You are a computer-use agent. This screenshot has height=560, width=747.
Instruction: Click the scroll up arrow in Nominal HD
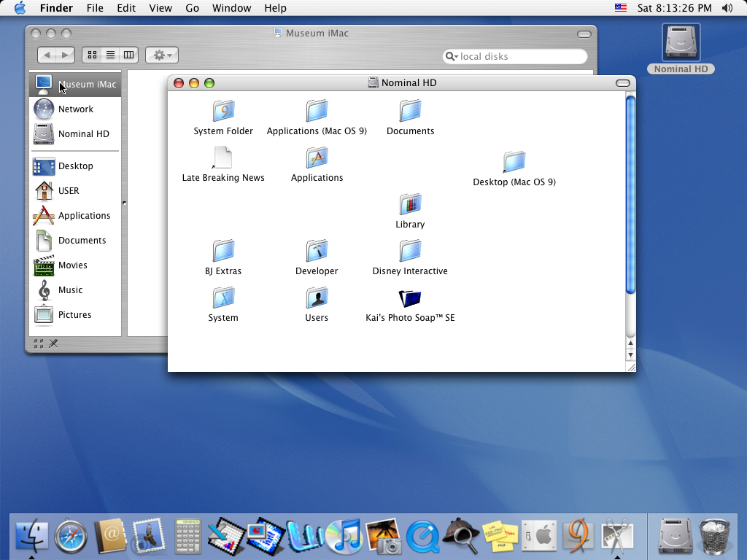(630, 343)
